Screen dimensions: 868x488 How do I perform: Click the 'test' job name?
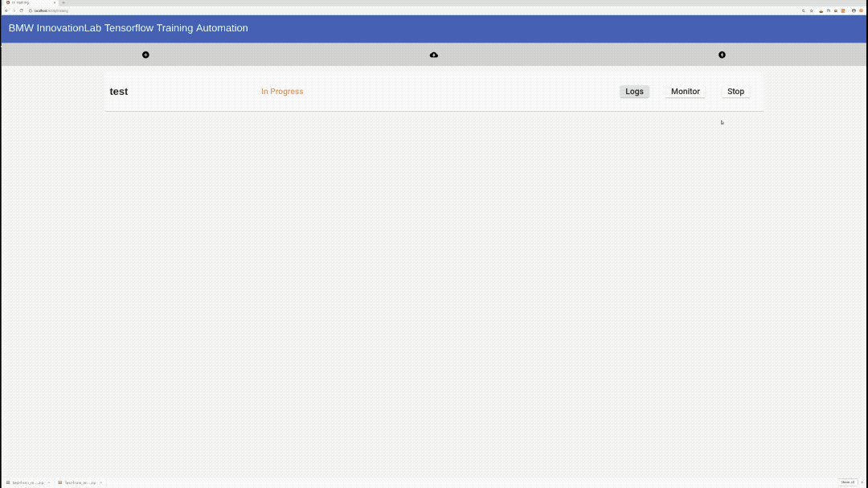[x=118, y=92]
